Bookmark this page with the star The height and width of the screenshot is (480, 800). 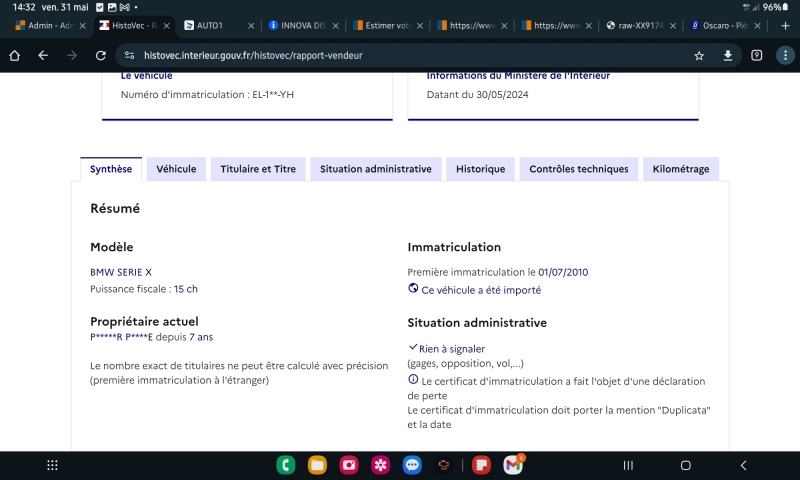pyautogui.click(x=699, y=56)
